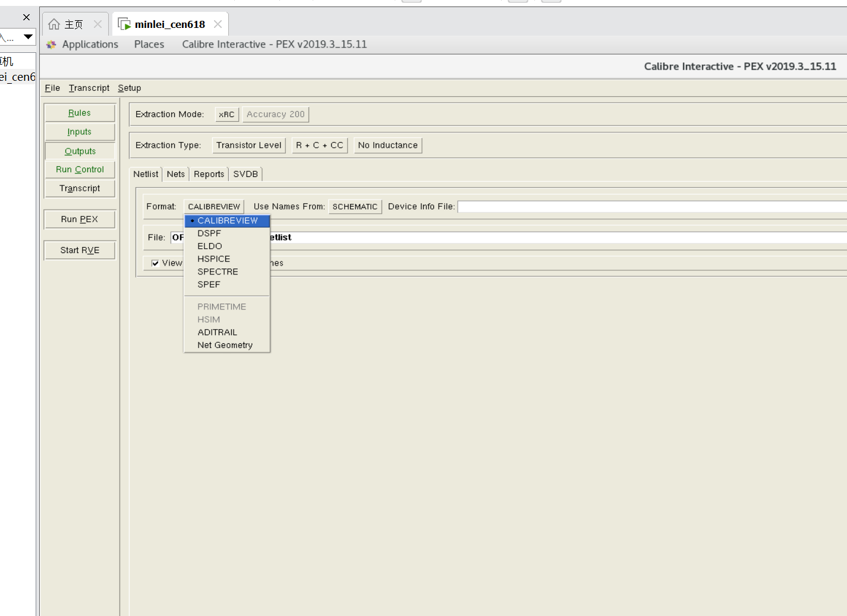Click the Applications menu icon
The width and height of the screenshot is (847, 616).
52,45
